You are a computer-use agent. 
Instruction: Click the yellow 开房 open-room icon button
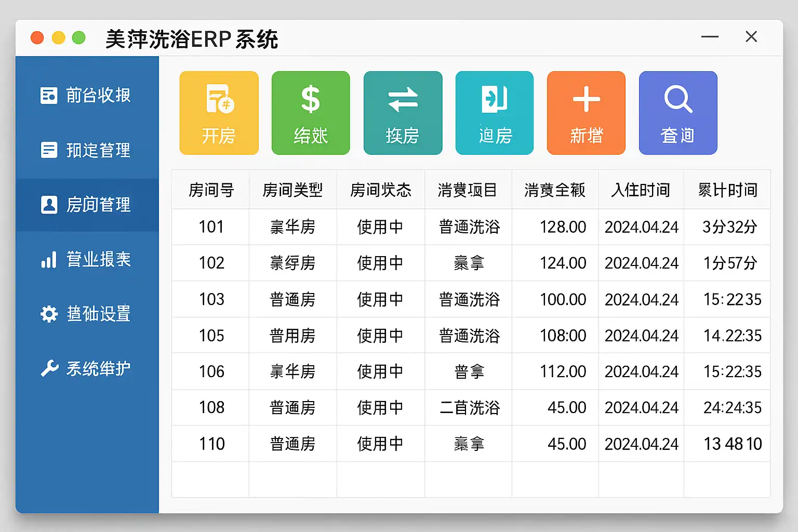[219, 113]
